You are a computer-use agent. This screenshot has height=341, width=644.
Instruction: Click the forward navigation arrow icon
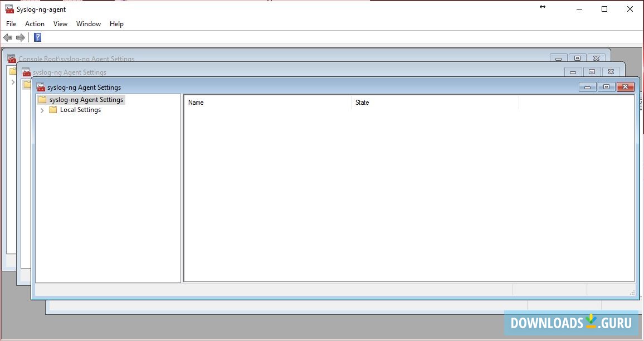coord(20,37)
